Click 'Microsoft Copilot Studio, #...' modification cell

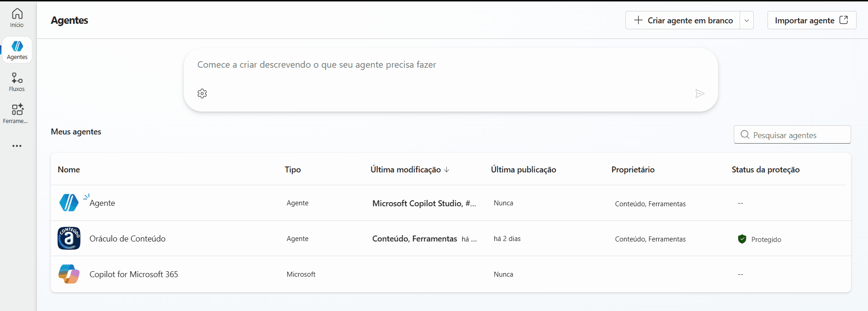pyautogui.click(x=424, y=204)
